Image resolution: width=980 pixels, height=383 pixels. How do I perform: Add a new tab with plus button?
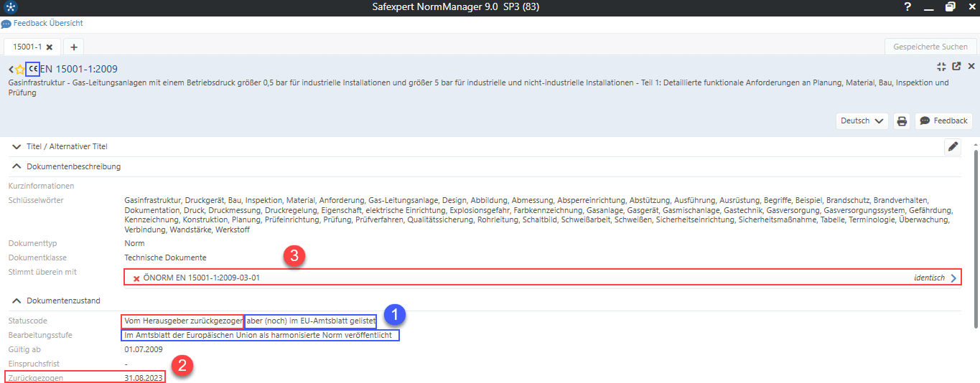[73, 47]
